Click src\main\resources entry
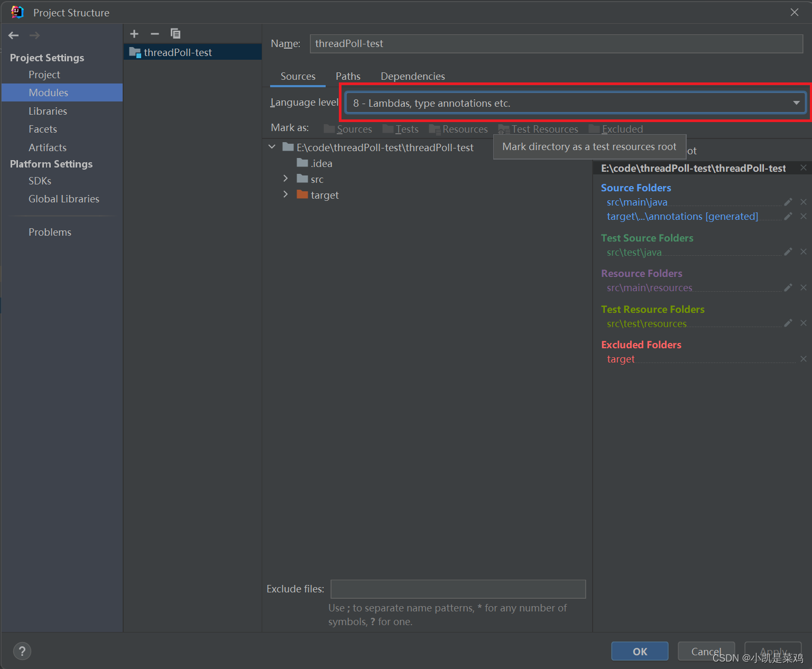The image size is (812, 669). (649, 287)
